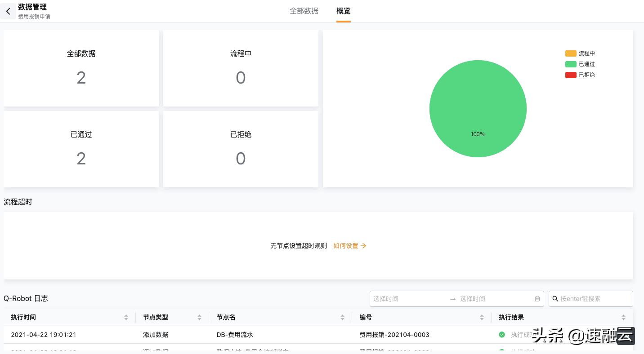This screenshot has height=354, width=644.
Task: Click the green success icon for 费用报销-202104-0003
Action: (502, 335)
